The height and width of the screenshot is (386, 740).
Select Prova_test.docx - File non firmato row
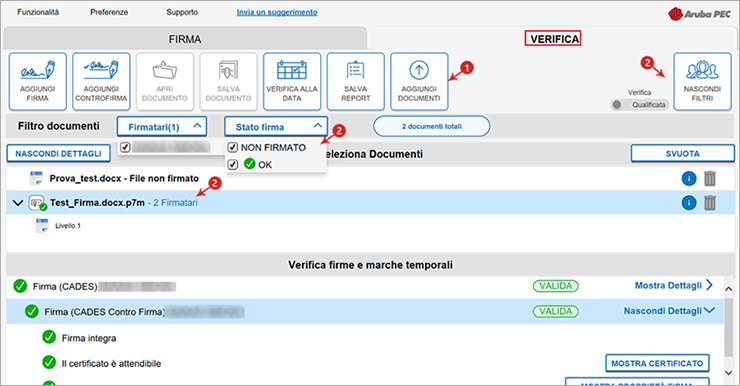pyautogui.click(x=370, y=178)
